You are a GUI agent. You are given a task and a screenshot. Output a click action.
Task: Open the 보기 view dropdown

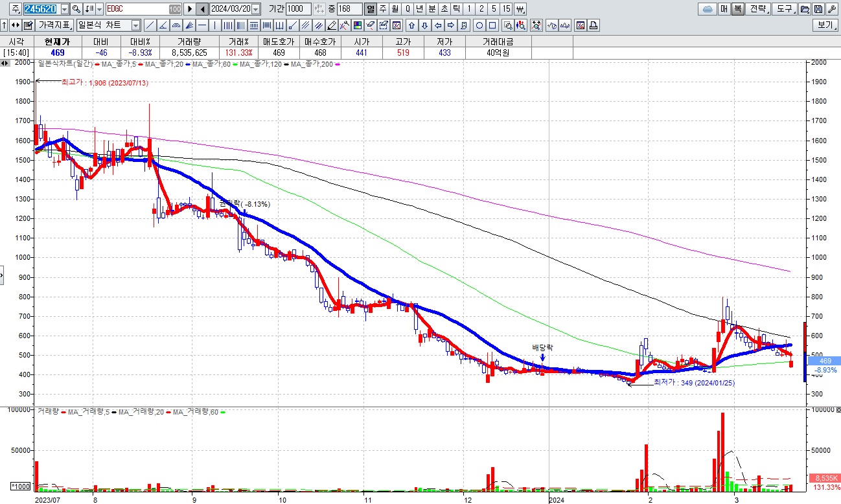825,25
